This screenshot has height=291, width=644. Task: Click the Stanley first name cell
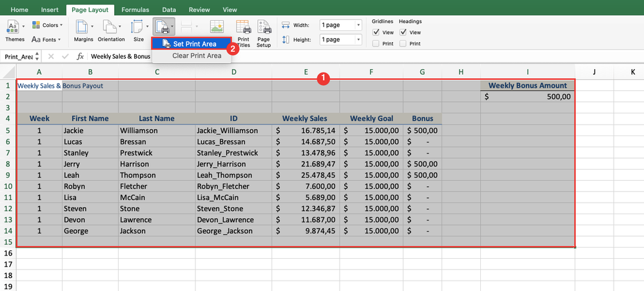pos(90,153)
